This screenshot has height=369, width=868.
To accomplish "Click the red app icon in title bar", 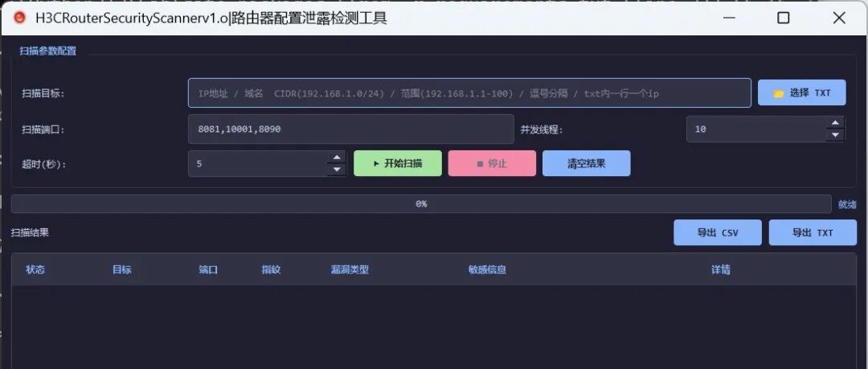I will tap(18, 18).
